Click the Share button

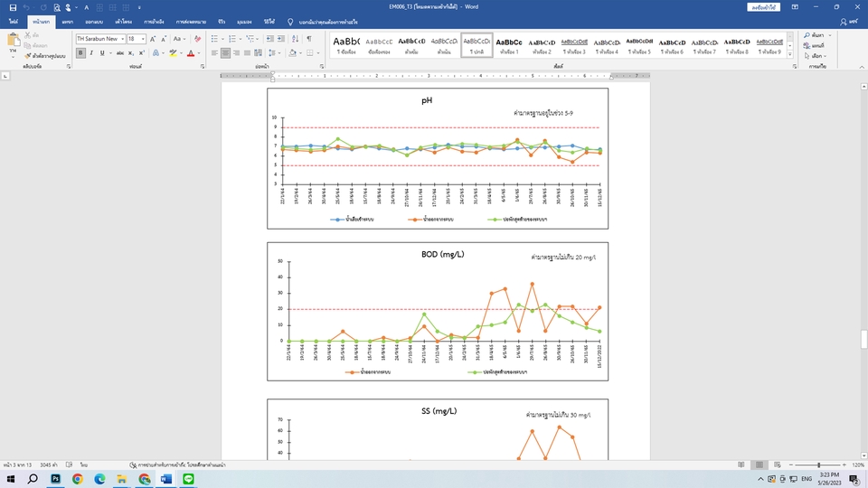pyautogui.click(x=849, y=22)
